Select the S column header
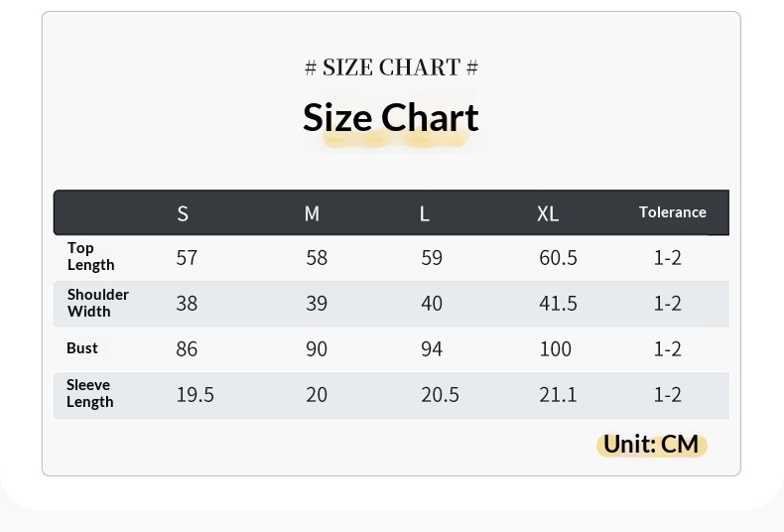Screen dimensions: 784x532 183,213
